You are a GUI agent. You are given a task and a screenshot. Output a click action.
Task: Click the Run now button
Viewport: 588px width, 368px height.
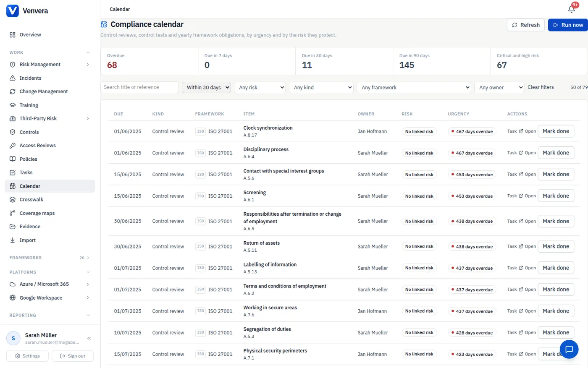click(x=568, y=25)
